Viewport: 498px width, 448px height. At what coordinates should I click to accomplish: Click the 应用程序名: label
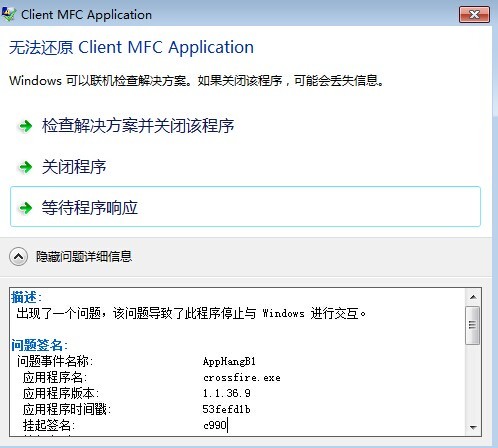pyautogui.click(x=55, y=377)
